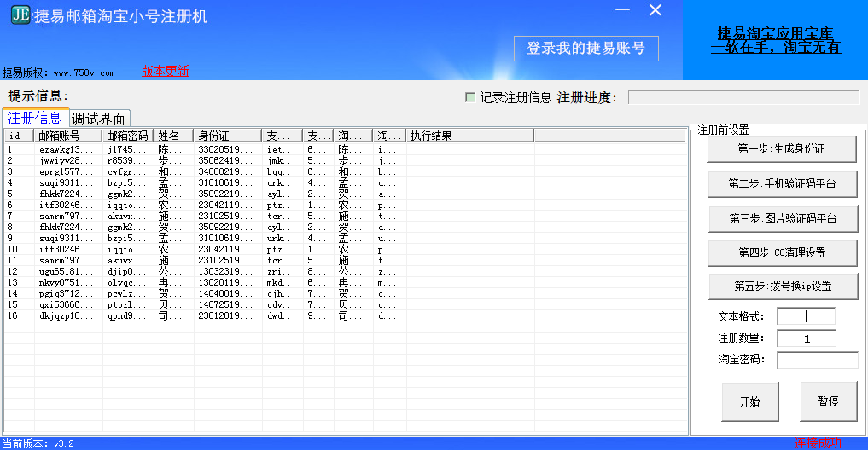
Task: Open the 捷易淘宝应用宝库 link
Action: 776,33
